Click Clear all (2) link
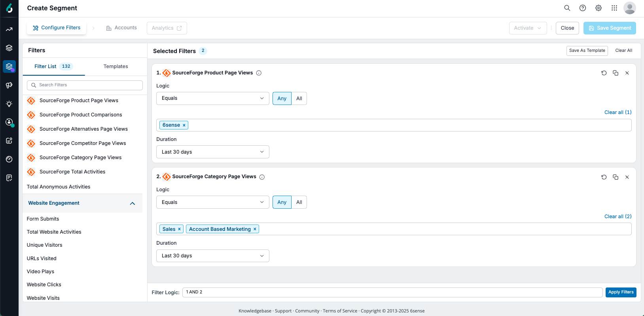 [618, 217]
